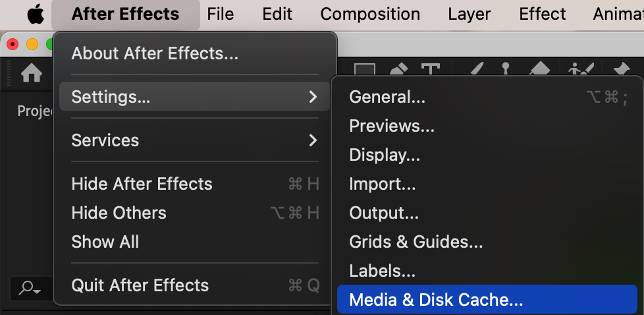
Task: Choose About After Effects
Action: click(155, 53)
